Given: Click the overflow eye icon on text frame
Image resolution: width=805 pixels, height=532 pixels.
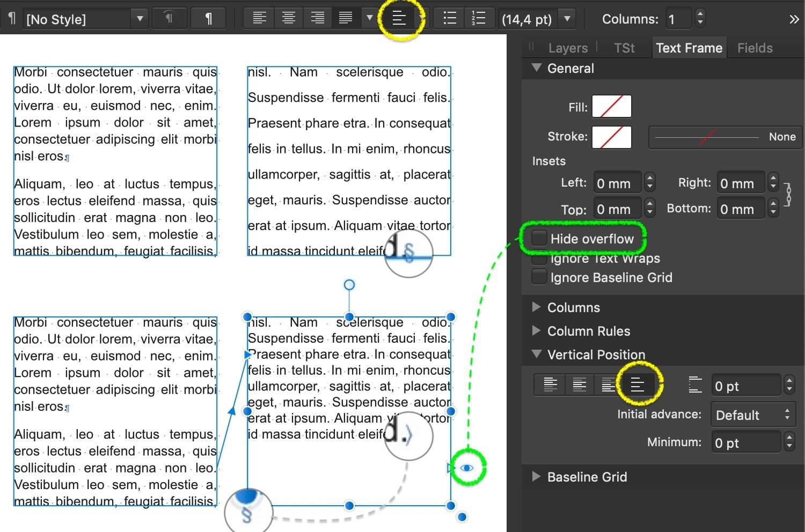Looking at the screenshot, I should click(x=467, y=468).
